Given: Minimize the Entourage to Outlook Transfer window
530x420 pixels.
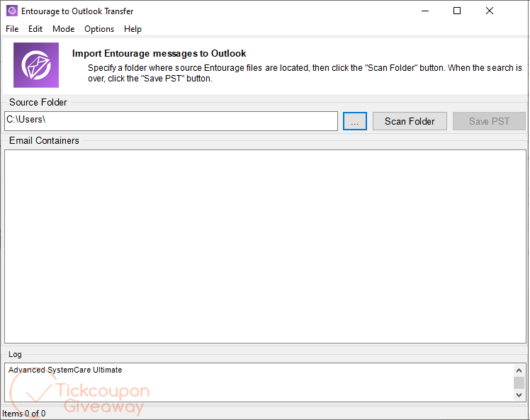Looking at the screenshot, I should pos(425,11).
